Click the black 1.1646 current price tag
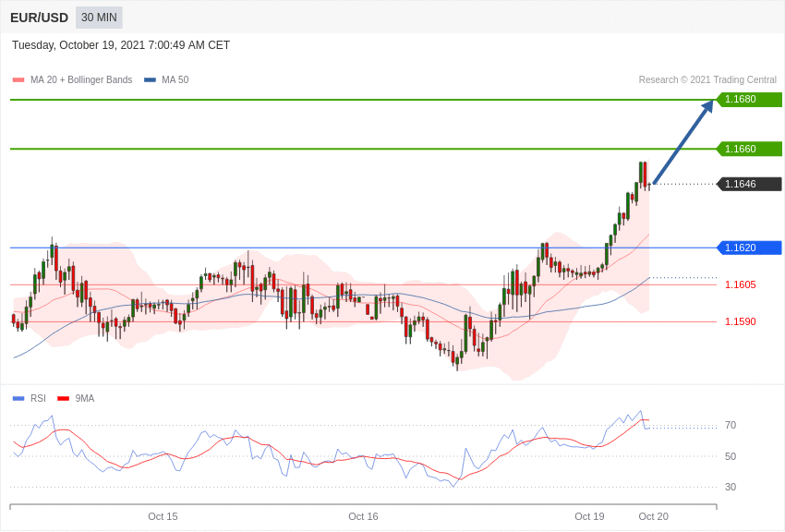This screenshot has height=532, width=785. click(x=750, y=184)
